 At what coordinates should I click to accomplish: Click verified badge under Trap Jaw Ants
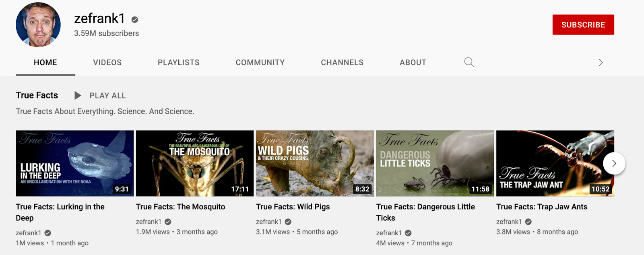click(x=528, y=222)
